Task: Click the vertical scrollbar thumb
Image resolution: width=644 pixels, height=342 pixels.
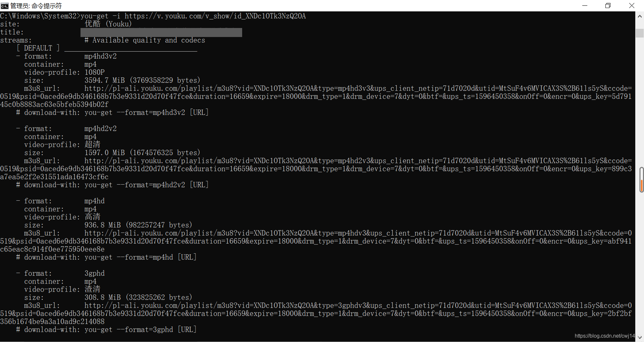Action: [640, 32]
